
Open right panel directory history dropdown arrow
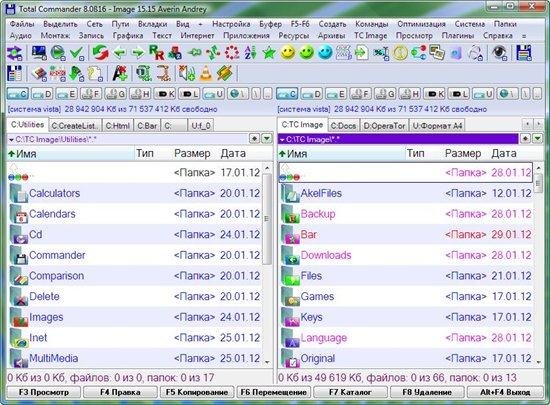tap(537, 139)
